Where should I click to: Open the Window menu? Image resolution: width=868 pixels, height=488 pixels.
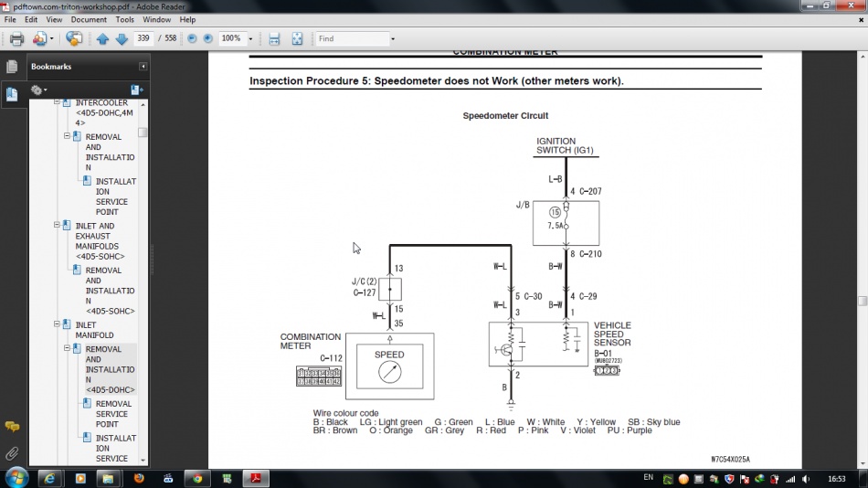click(156, 19)
